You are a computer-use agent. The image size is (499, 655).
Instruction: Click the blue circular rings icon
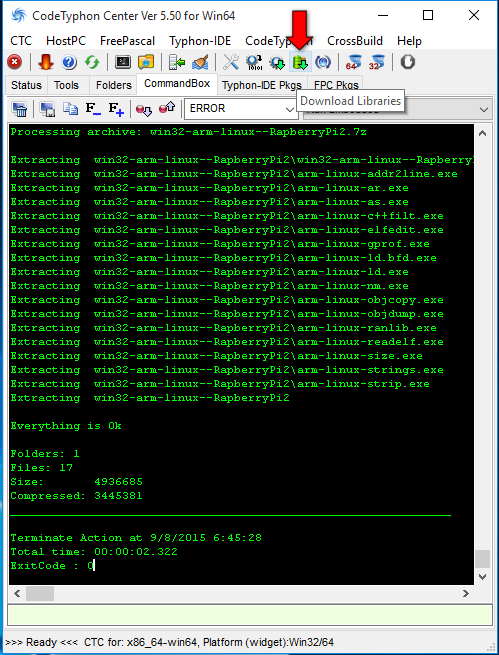pos(323,62)
